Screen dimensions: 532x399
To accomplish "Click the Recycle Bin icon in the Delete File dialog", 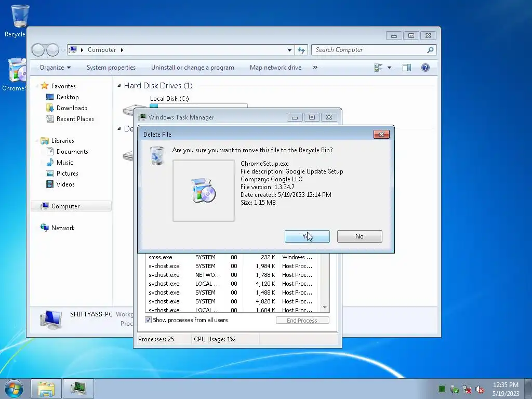I will [157, 156].
